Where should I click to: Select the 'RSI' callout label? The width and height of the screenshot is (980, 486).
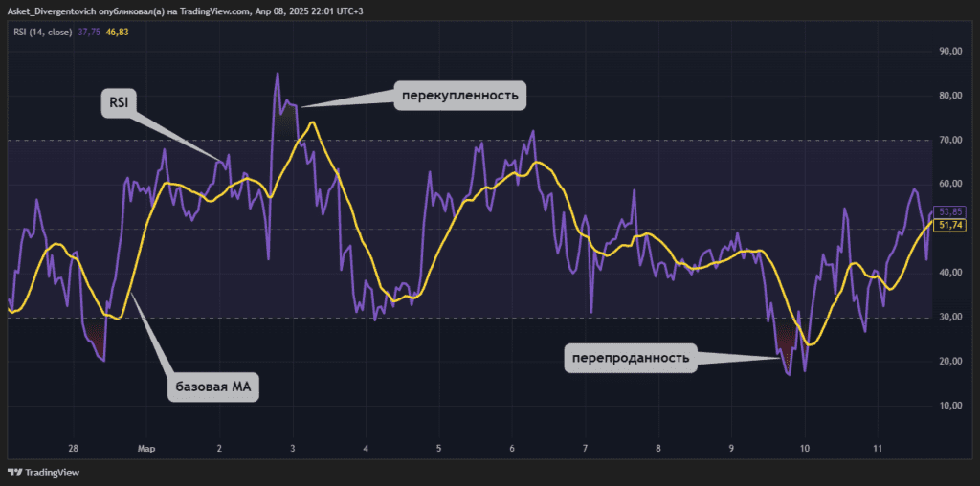coord(119,103)
